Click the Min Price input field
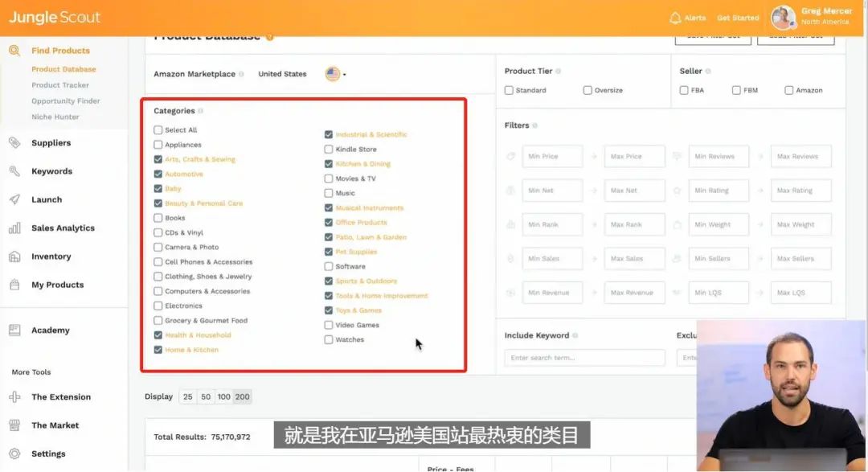868x472 pixels. (x=552, y=156)
